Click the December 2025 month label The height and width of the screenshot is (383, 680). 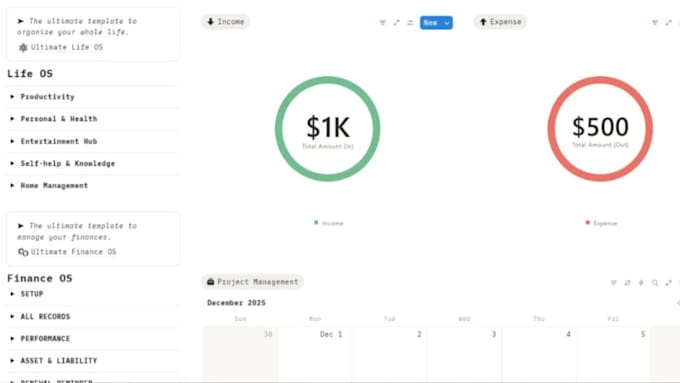click(236, 303)
